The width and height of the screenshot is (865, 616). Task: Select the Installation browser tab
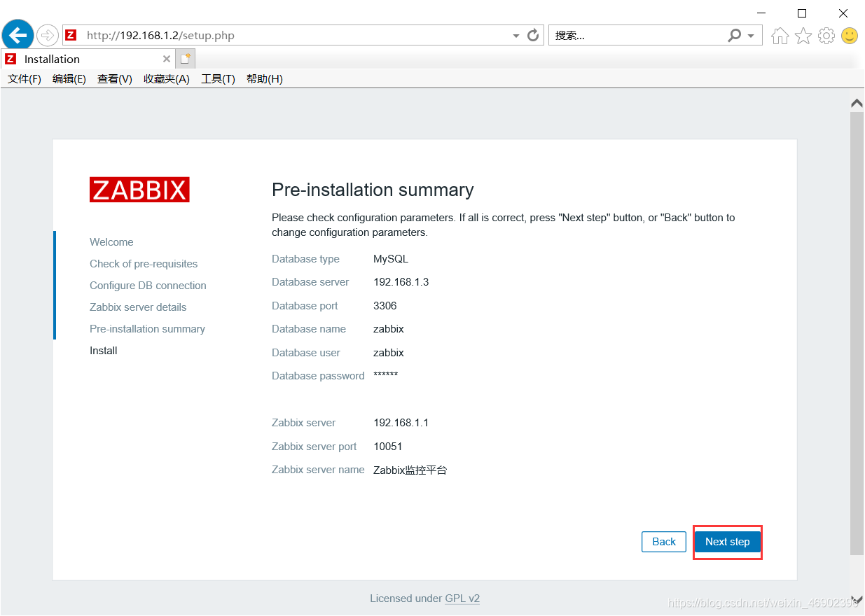point(88,59)
